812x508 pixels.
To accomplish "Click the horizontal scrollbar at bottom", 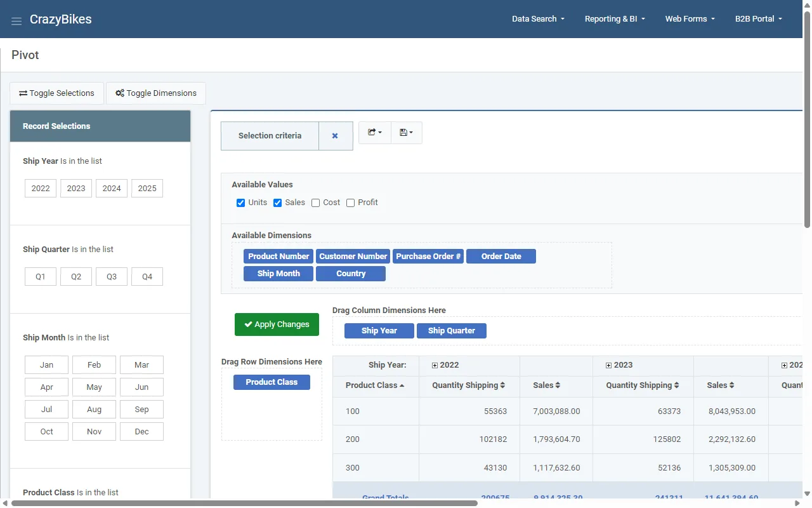I will 244,503.
